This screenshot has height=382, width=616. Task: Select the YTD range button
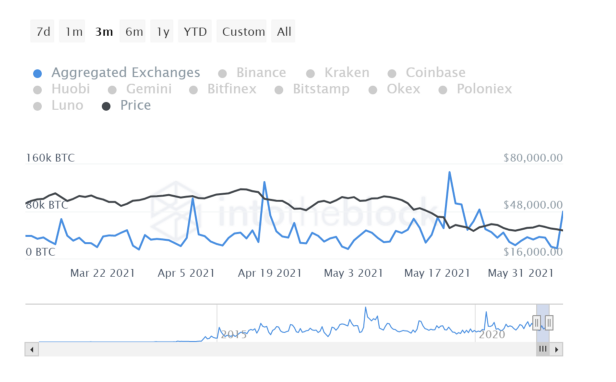click(195, 31)
